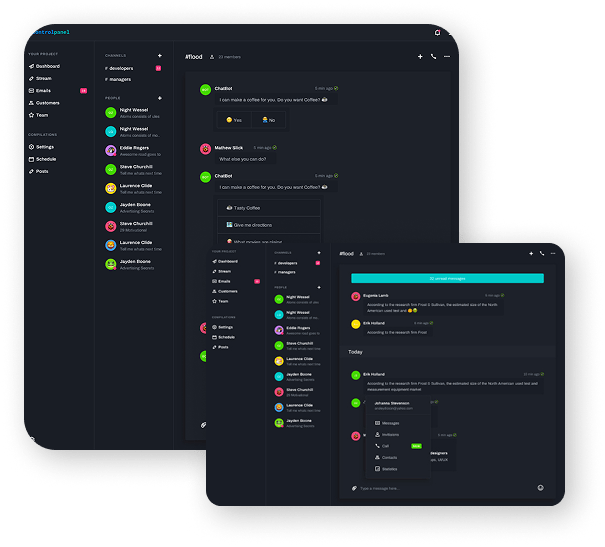
Task: Open Emails in the larger back window sidebar
Action: [44, 90]
